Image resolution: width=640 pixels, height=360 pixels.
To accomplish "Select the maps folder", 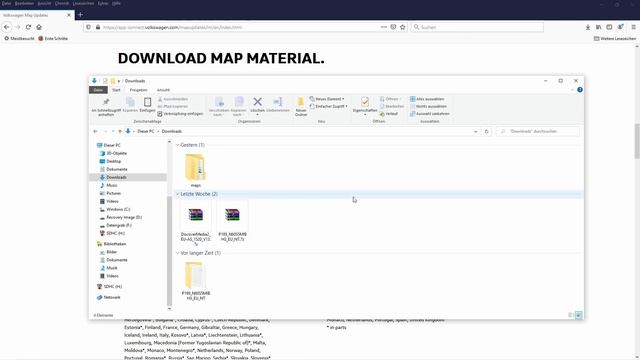I will click(x=196, y=170).
